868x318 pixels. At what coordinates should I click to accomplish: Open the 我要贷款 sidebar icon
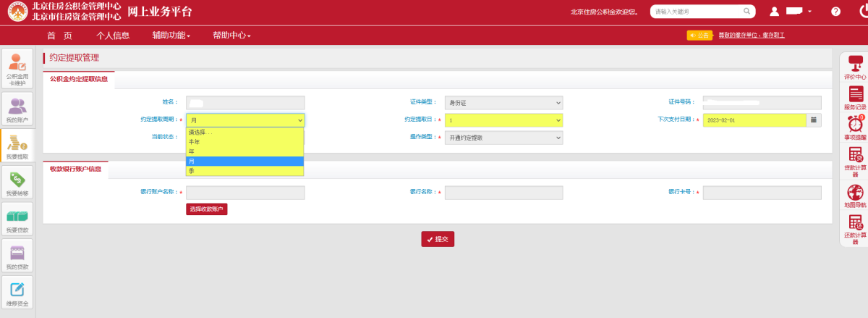click(x=17, y=219)
